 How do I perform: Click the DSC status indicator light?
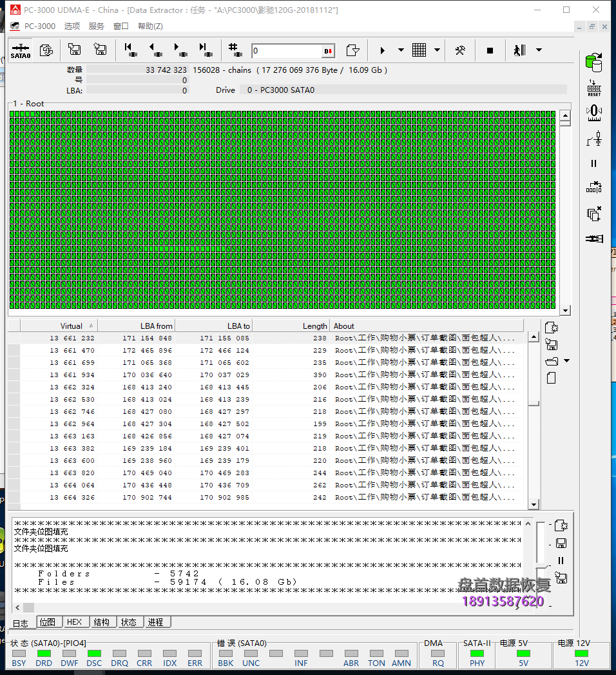(94, 654)
